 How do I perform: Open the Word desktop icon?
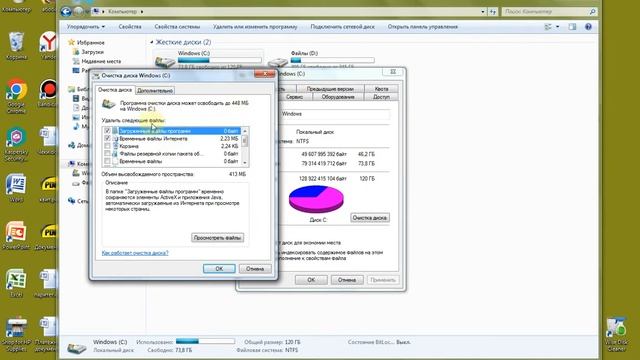[x=16, y=185]
